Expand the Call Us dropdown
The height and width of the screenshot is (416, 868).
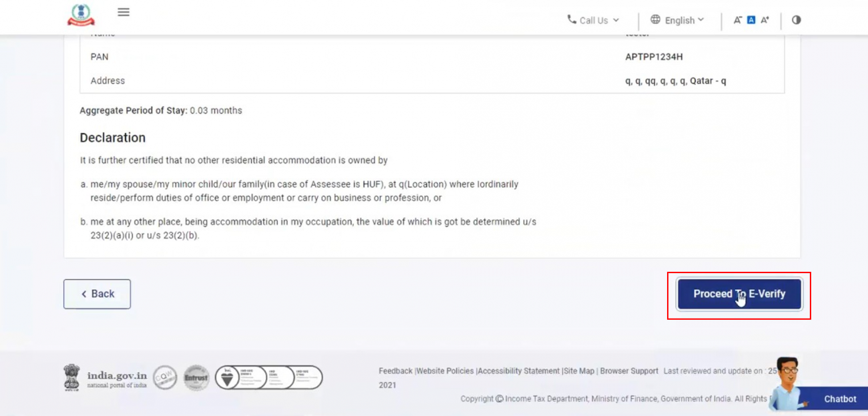(x=593, y=19)
